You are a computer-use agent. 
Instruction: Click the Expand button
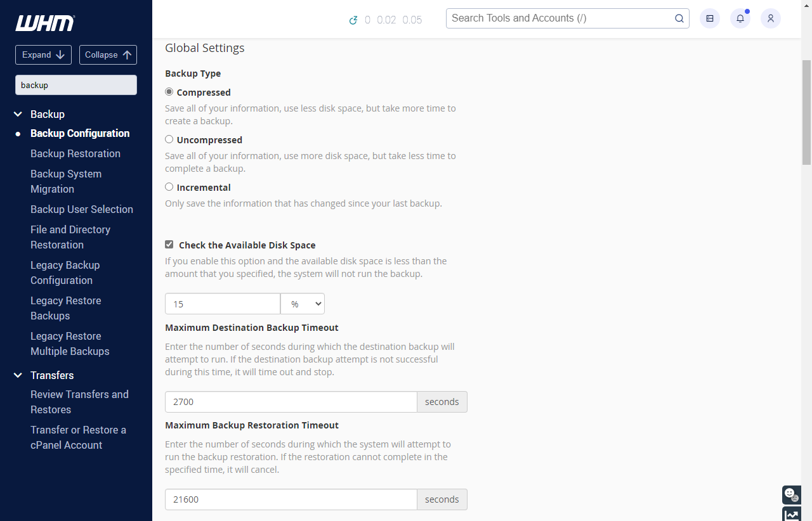[43, 55]
